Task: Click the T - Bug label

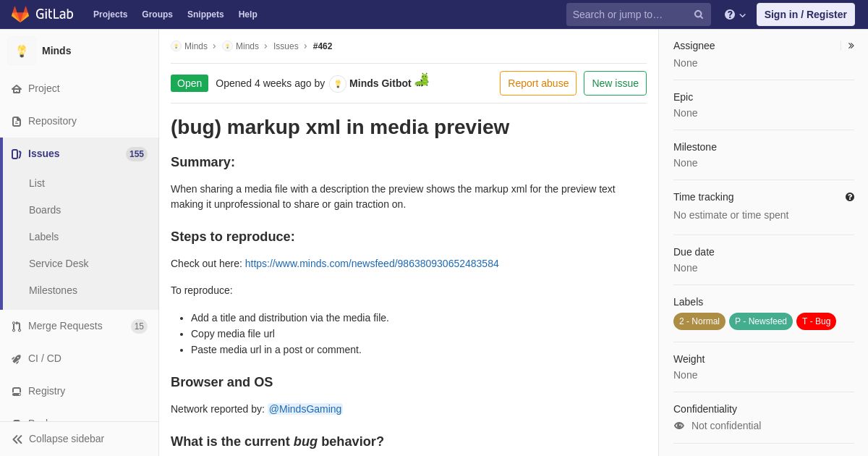Action: (816, 321)
